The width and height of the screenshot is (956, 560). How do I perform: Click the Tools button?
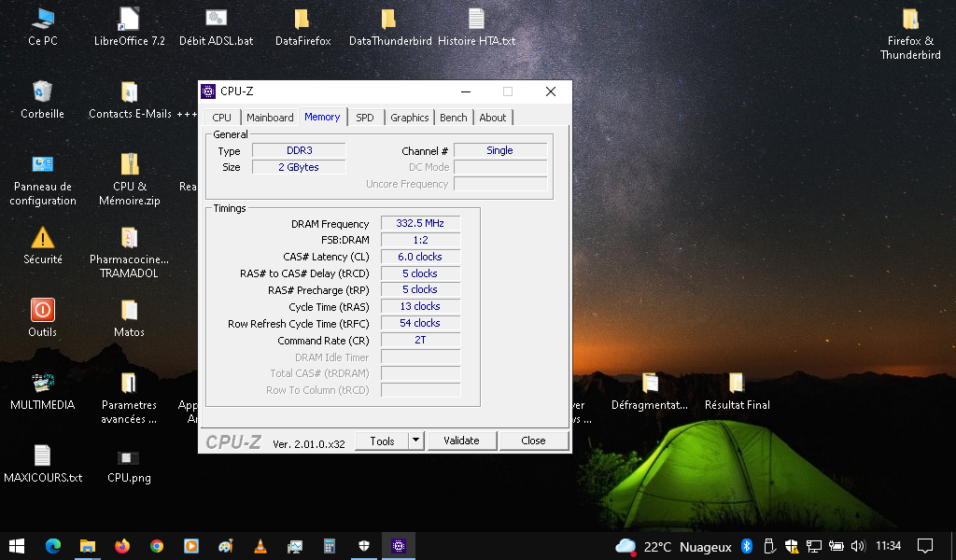(x=382, y=441)
